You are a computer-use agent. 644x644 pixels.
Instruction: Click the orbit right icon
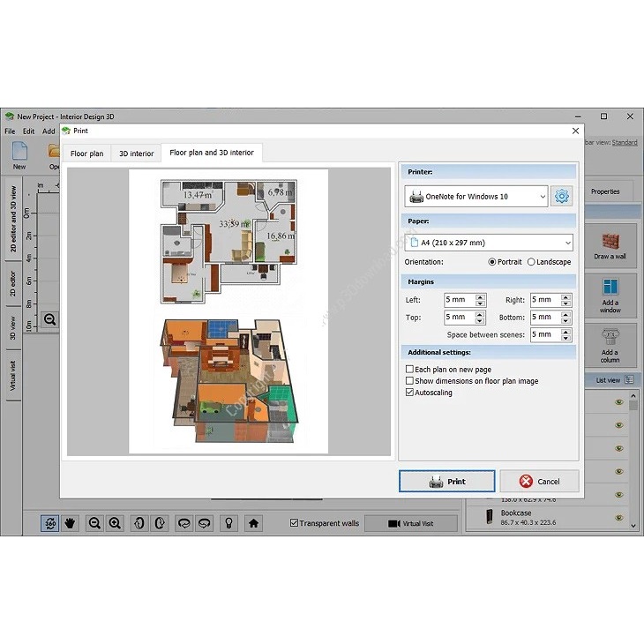(x=205, y=523)
